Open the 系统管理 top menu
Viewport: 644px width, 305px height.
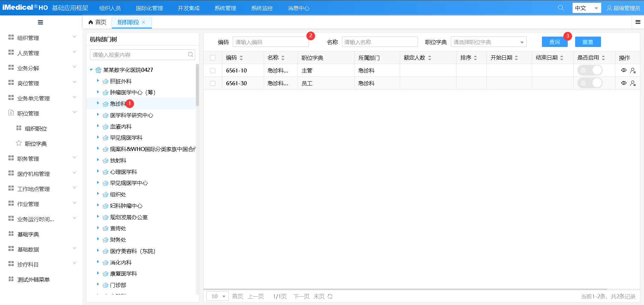click(x=225, y=8)
